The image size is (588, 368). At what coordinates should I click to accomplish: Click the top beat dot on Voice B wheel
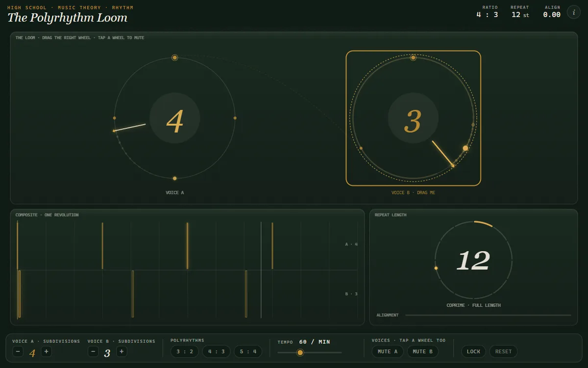[x=413, y=57]
